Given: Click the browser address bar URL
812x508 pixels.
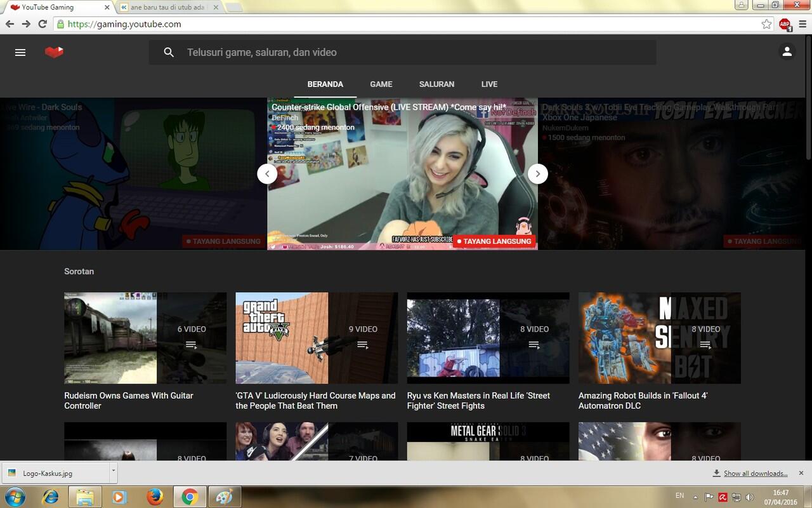Looking at the screenshot, I should [124, 24].
